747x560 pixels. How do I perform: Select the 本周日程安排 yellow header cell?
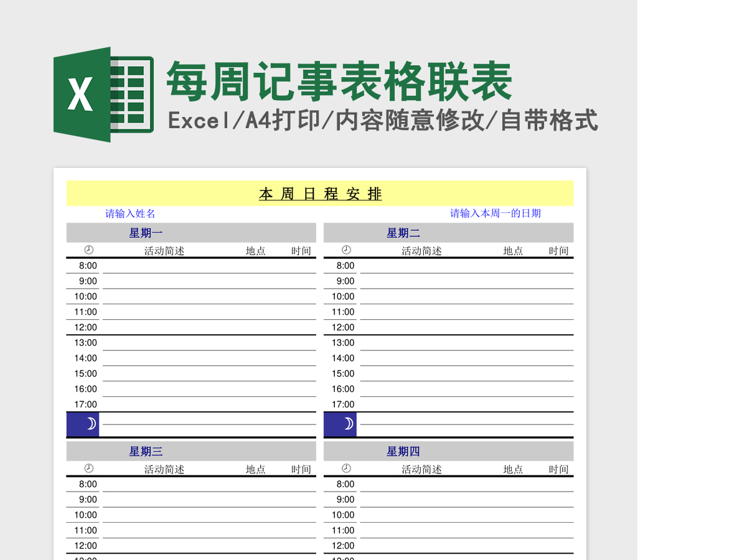coord(320,194)
